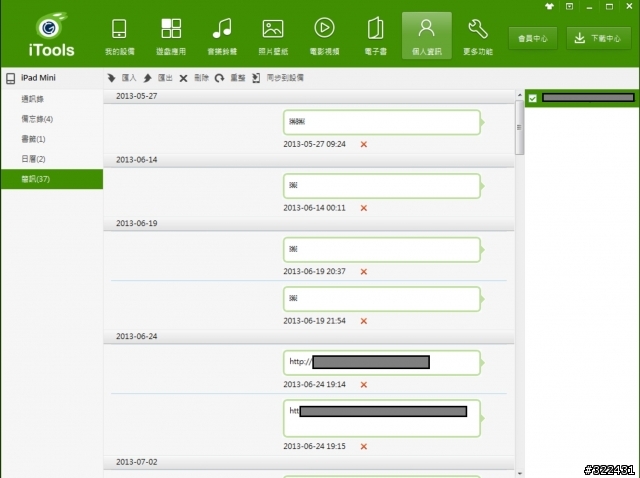Click the 2013-06-24 date header
The width and height of the screenshot is (640, 478).
tap(309, 337)
